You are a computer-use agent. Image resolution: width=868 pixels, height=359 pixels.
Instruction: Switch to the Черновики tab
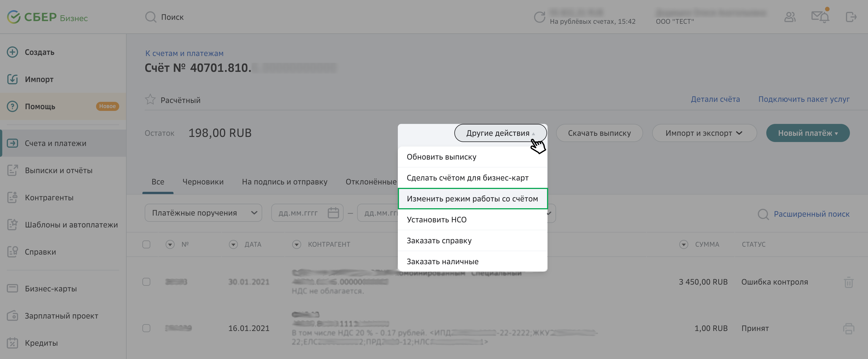(x=203, y=182)
